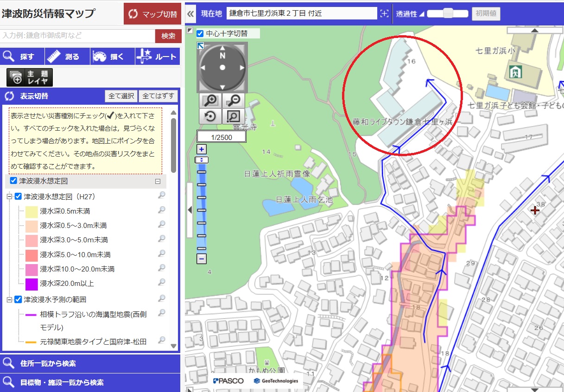Toggle the 津波浸水想定図（H27） checkbox
The width and height of the screenshot is (564, 392).
point(19,196)
